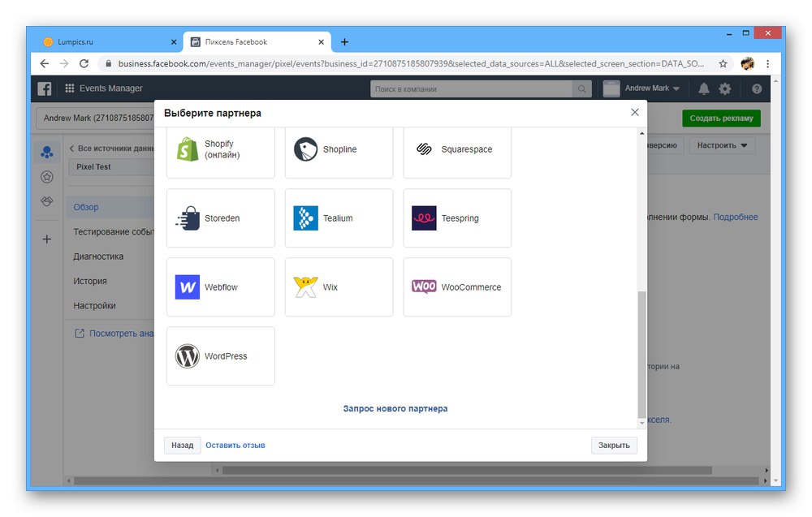Choose the Tealium partner card
The height and width of the screenshot is (517, 812).
[x=339, y=218]
